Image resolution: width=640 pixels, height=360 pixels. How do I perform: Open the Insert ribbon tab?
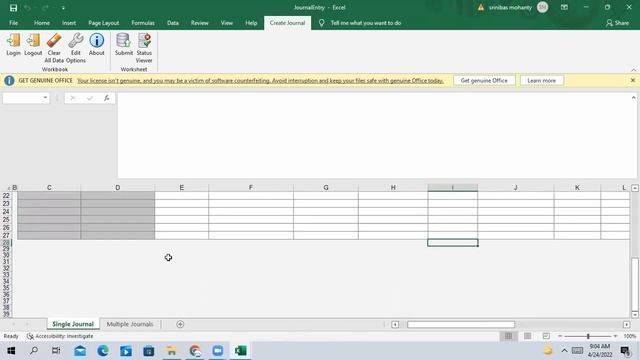69,23
